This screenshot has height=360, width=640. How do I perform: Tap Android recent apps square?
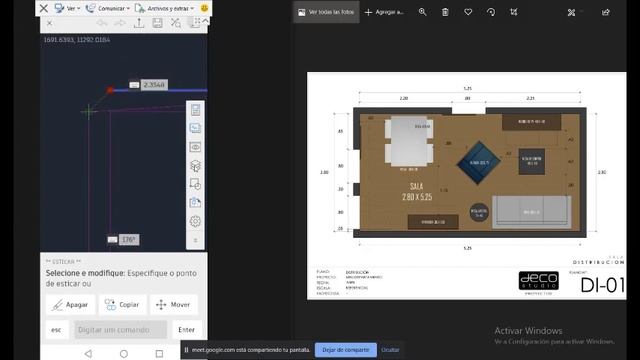coord(160,353)
